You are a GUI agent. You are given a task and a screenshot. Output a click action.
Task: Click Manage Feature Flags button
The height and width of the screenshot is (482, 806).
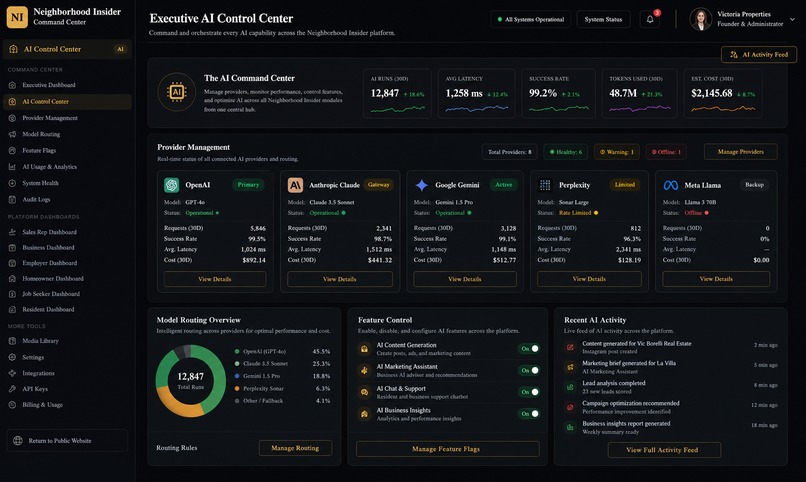coord(447,449)
